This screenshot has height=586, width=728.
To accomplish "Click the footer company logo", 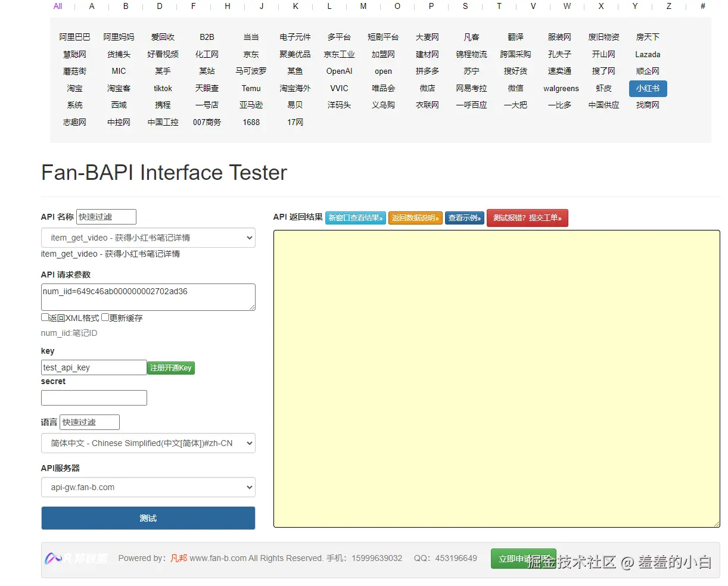I will pos(76,559).
